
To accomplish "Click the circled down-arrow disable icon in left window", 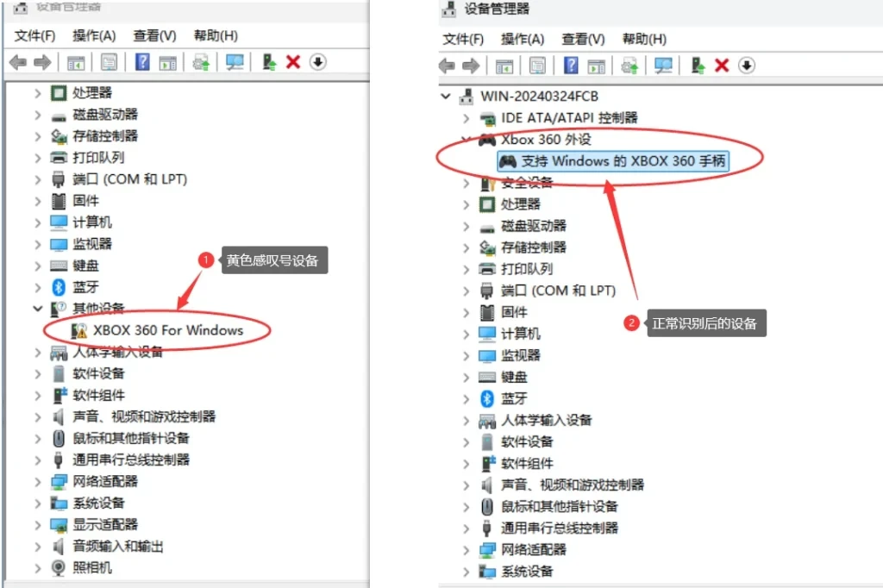I will 317,62.
